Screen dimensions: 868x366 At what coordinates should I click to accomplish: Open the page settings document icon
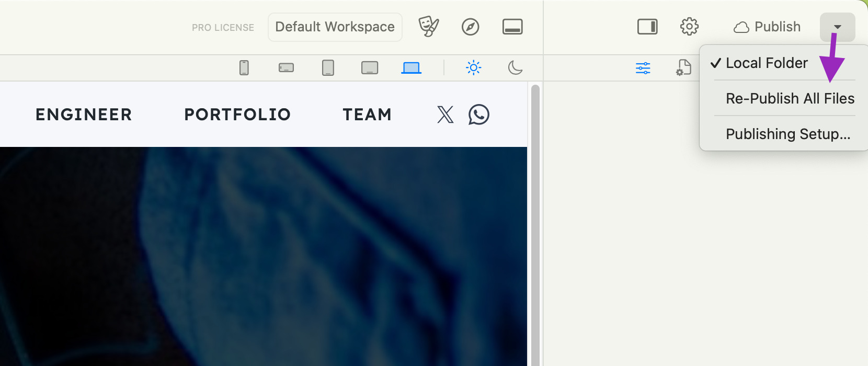point(684,68)
